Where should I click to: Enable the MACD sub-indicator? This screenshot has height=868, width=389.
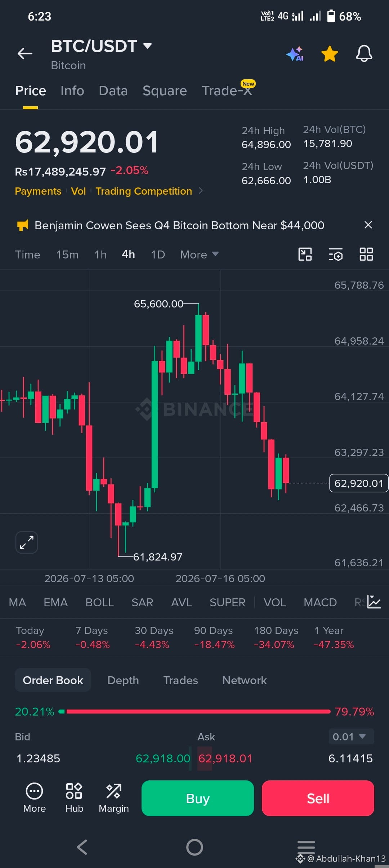(x=320, y=602)
